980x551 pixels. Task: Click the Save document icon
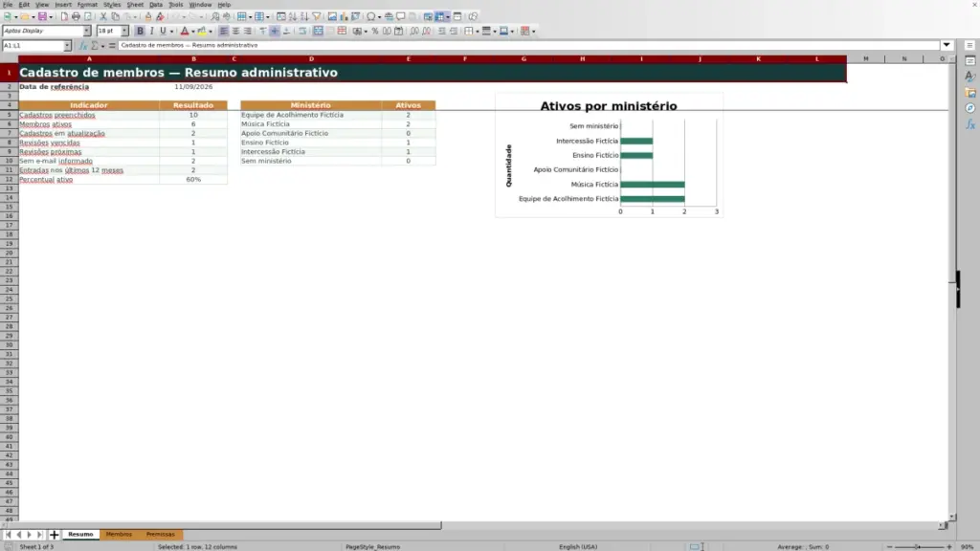[x=42, y=17]
